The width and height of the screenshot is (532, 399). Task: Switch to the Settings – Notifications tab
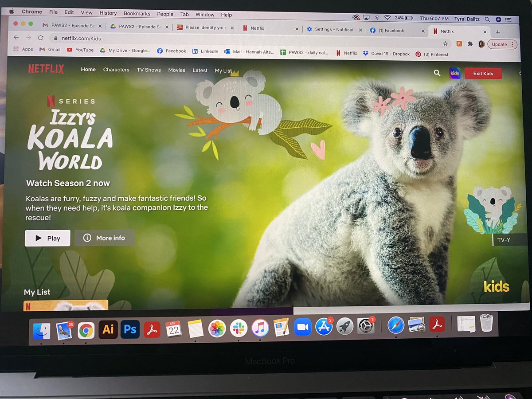(335, 30)
